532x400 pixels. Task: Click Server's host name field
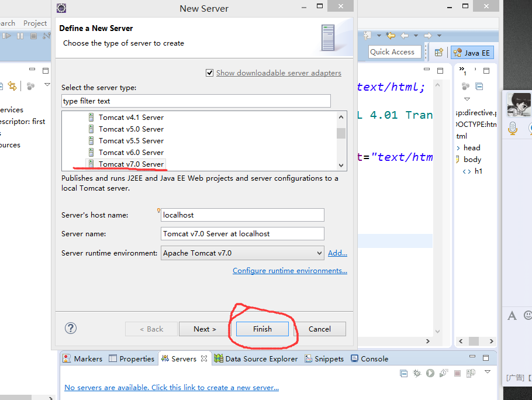click(242, 215)
